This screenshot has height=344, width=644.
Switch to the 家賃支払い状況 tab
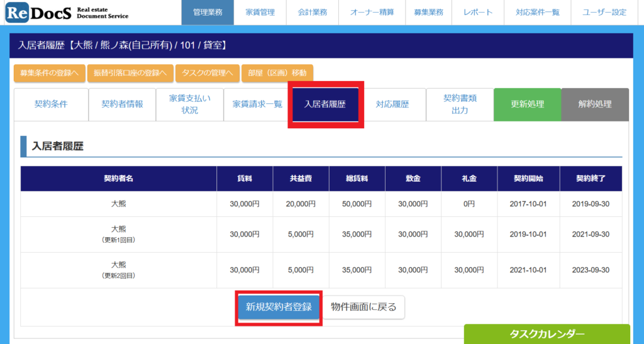[x=190, y=104]
